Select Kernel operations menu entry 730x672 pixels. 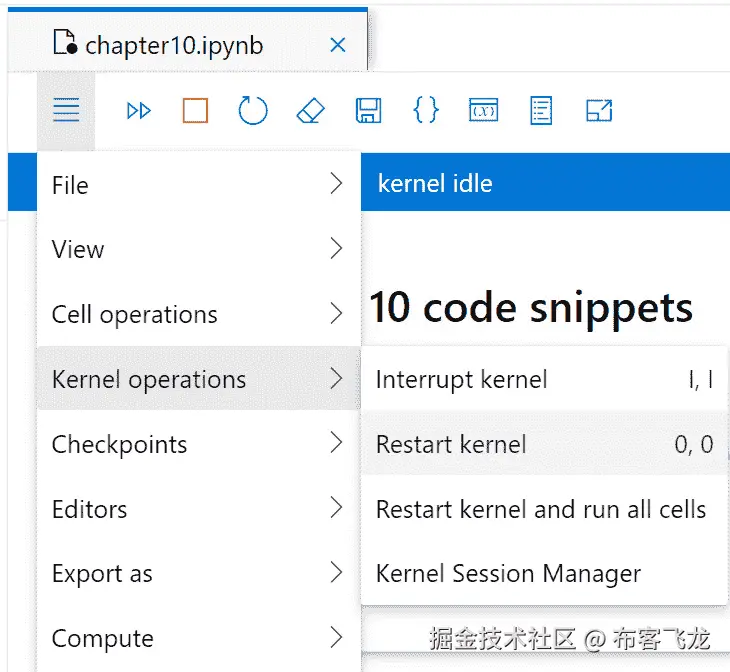pos(199,379)
